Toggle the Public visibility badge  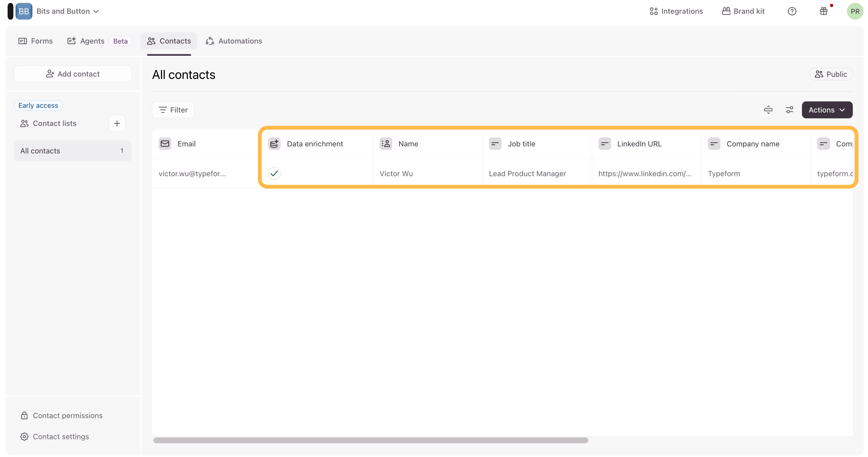[x=831, y=74]
